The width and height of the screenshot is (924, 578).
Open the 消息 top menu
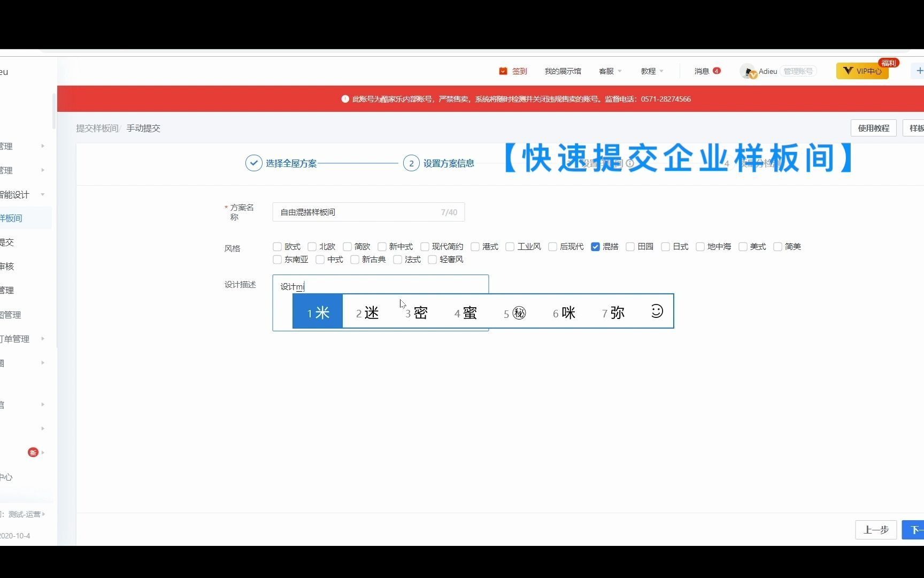tap(702, 71)
